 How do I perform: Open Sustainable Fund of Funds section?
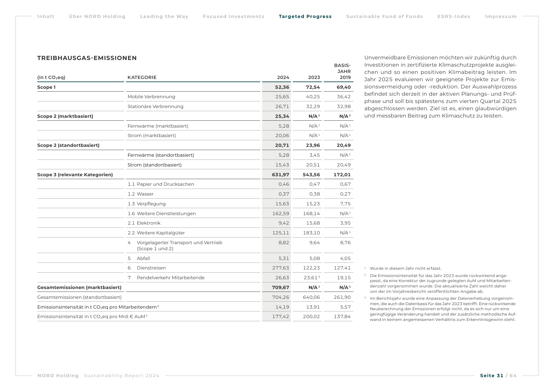click(x=384, y=16)
